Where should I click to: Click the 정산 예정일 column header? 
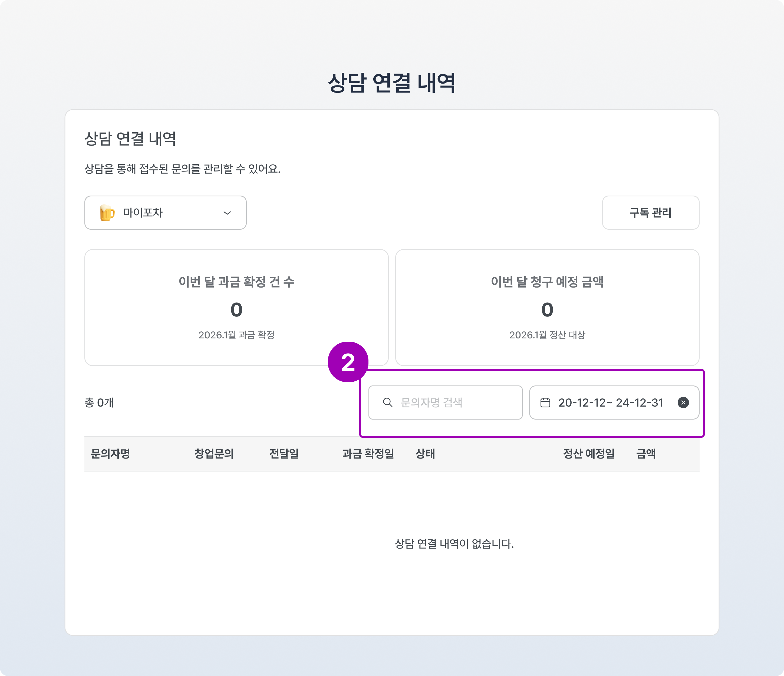pyautogui.click(x=588, y=454)
